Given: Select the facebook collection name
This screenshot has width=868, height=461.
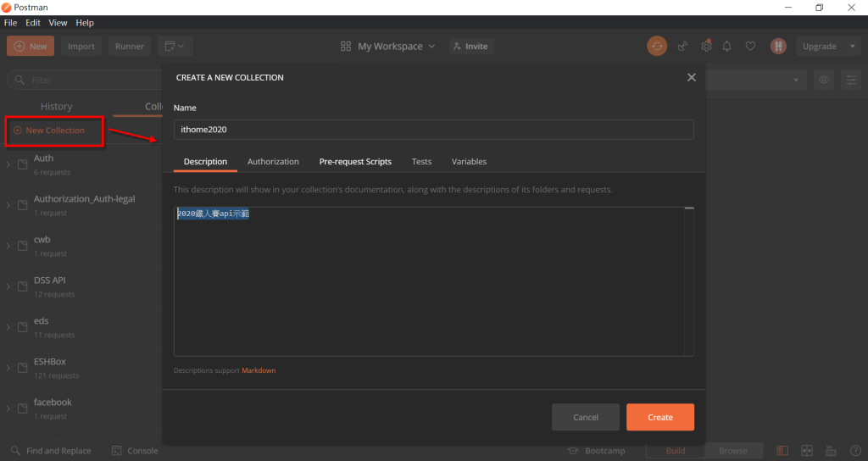Looking at the screenshot, I should (x=53, y=403).
